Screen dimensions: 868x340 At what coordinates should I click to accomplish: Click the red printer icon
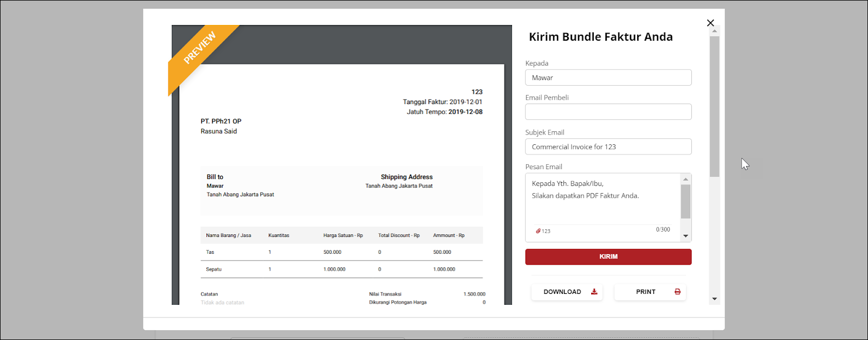tap(677, 292)
